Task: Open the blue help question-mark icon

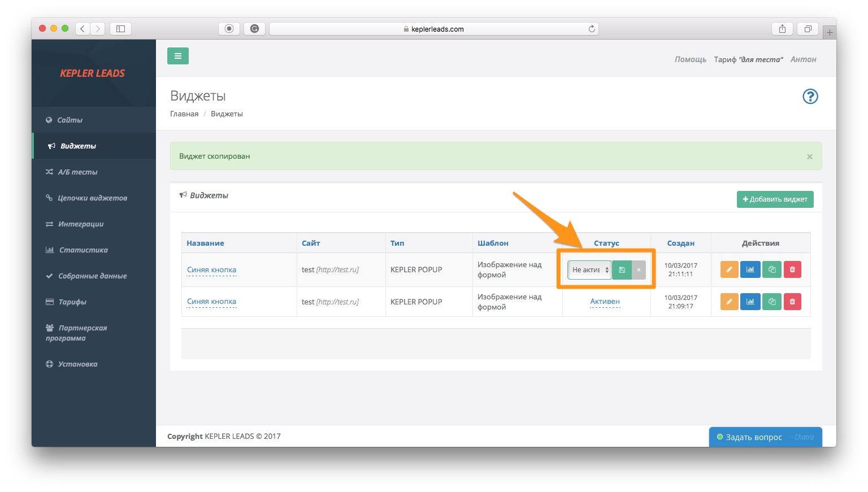Action: (810, 97)
